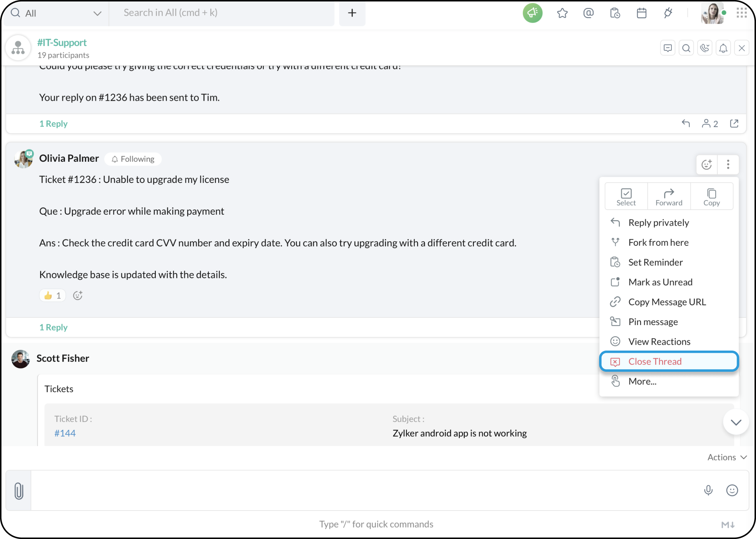Click the microphone voice message icon
Viewport: 756px width, 539px height.
[x=708, y=490]
